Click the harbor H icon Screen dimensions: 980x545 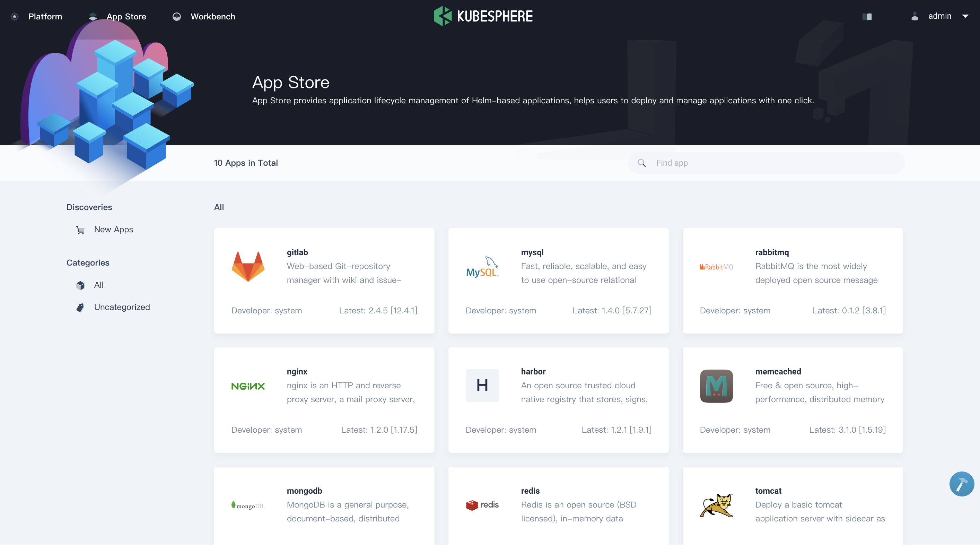pos(482,386)
